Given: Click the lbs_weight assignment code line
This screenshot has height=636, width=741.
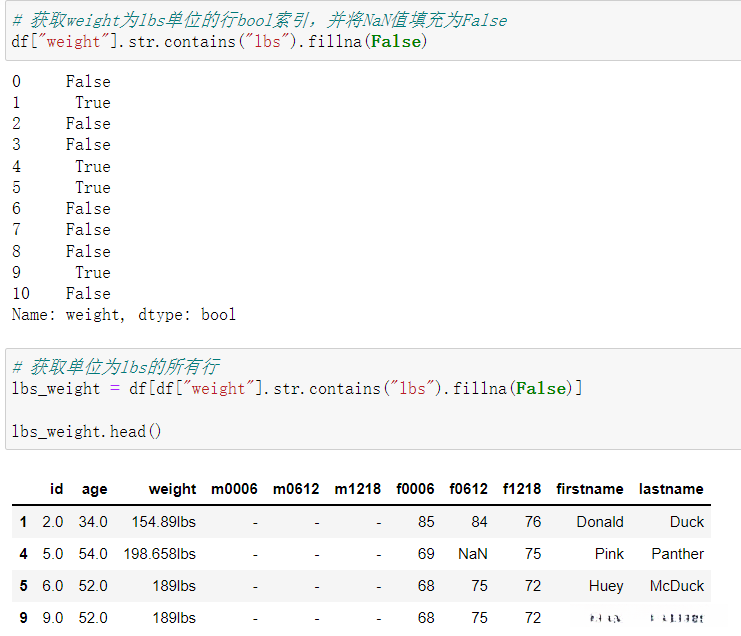Looking at the screenshot, I should (x=297, y=388).
